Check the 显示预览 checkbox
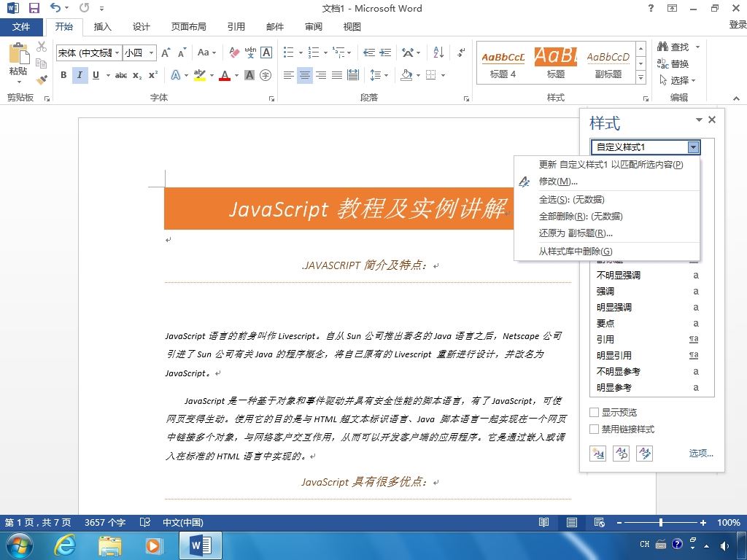The width and height of the screenshot is (747, 560). 594,412
